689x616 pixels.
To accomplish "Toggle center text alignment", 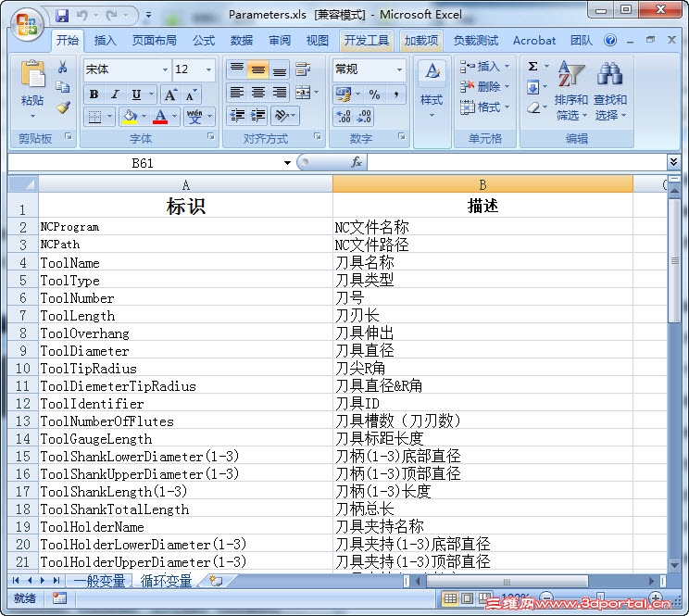I will 258,93.
